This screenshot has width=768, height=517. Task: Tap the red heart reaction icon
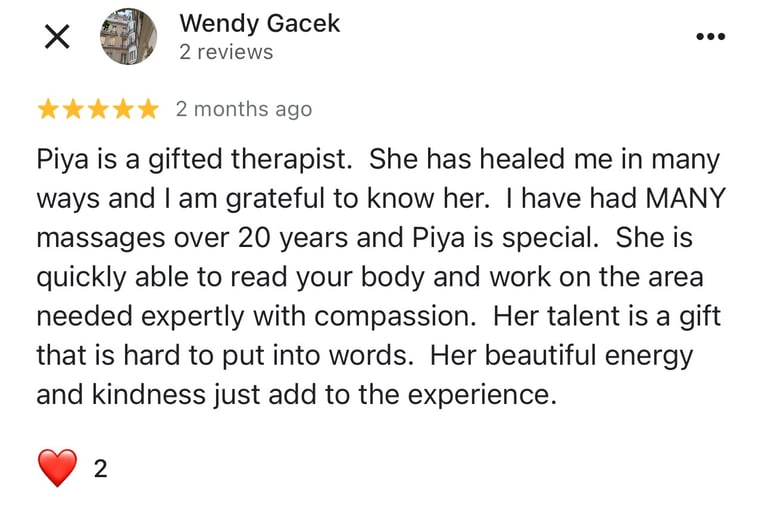click(57, 468)
